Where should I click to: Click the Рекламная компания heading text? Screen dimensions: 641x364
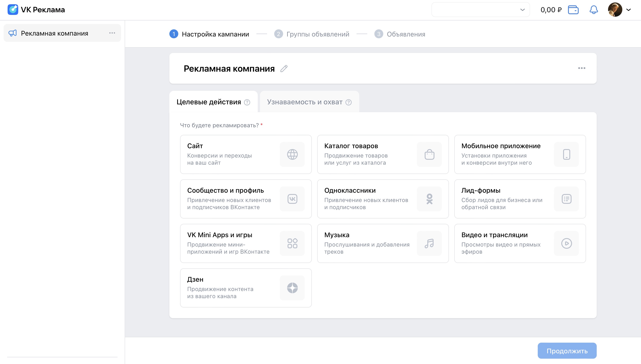point(229,69)
